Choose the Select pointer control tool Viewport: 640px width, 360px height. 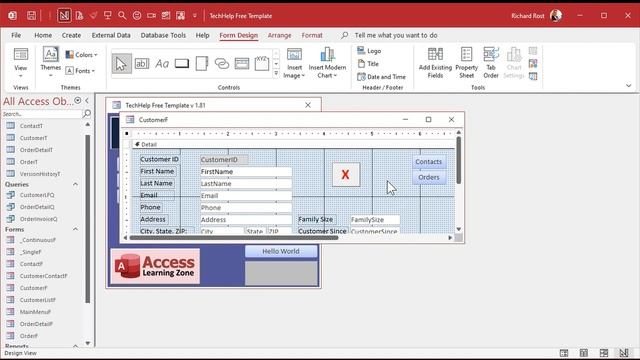pyautogui.click(x=121, y=64)
